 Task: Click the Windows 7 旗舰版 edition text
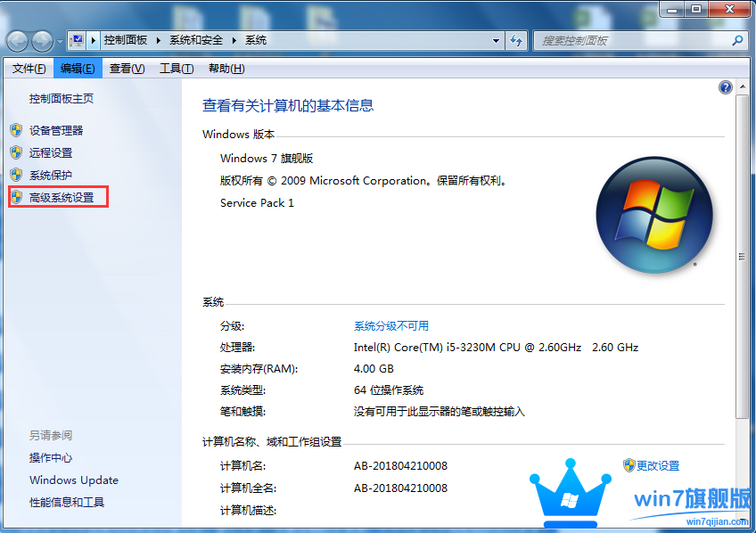(x=267, y=158)
